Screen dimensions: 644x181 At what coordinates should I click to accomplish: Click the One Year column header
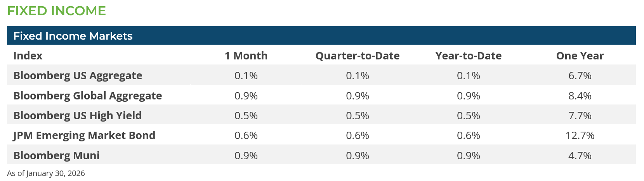click(x=580, y=56)
